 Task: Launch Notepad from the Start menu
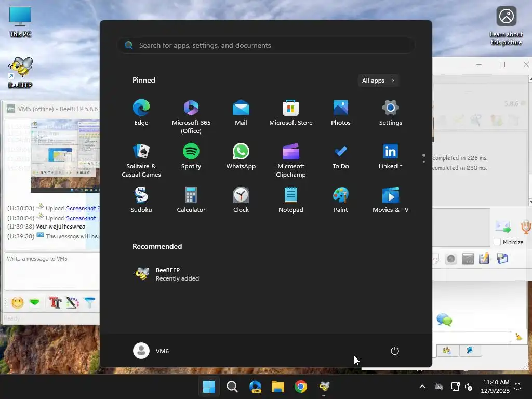(x=291, y=200)
